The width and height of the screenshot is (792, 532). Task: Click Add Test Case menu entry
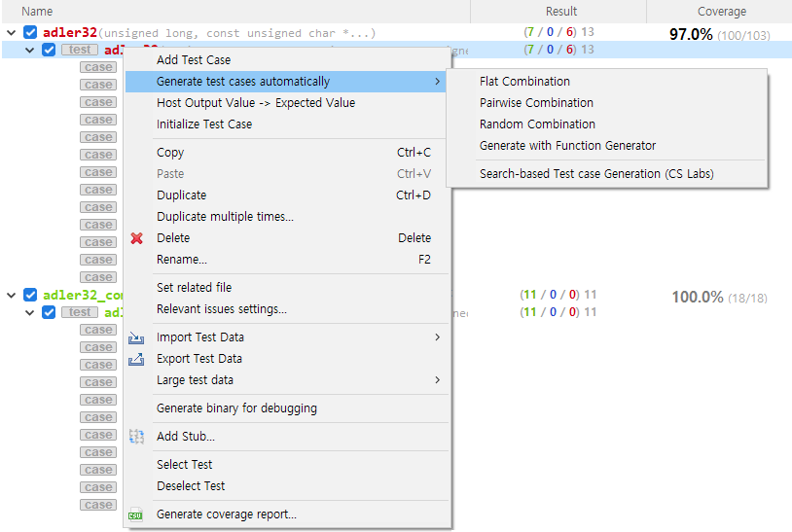pos(194,60)
